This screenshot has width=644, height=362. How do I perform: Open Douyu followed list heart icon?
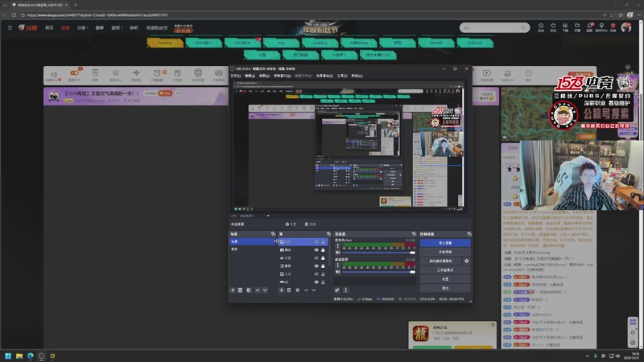553,27
